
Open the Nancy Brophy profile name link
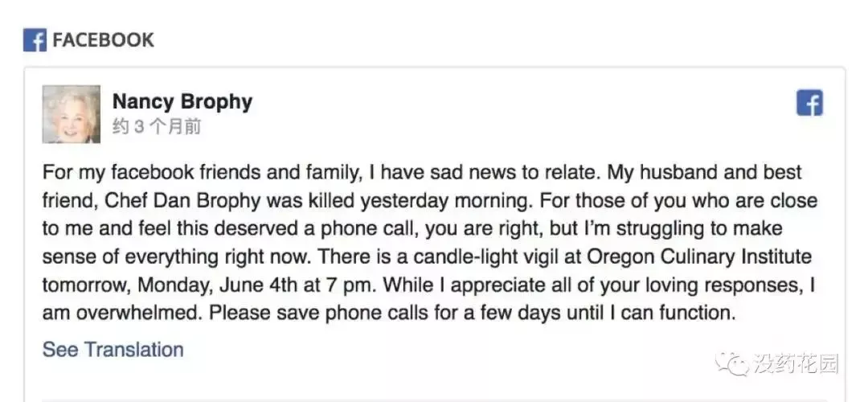coord(182,101)
